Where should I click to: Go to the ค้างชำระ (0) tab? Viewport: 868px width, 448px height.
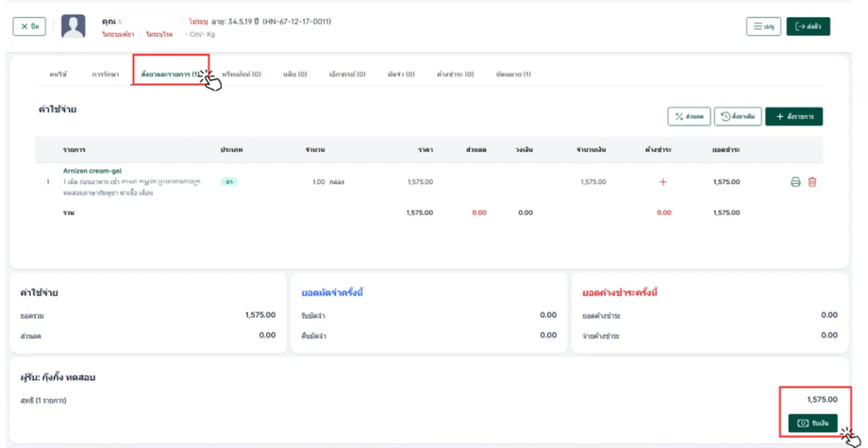pyautogui.click(x=455, y=75)
